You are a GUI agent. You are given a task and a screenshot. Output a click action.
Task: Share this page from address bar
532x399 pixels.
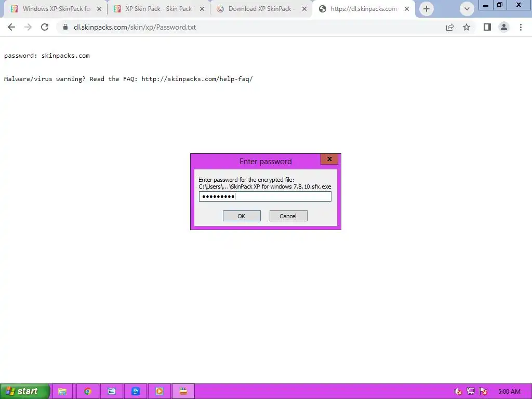click(x=450, y=27)
